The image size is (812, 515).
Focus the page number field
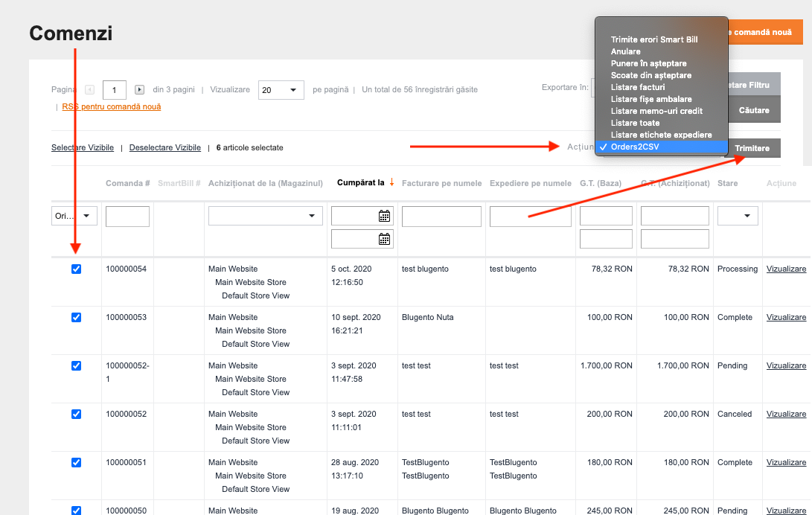click(115, 90)
